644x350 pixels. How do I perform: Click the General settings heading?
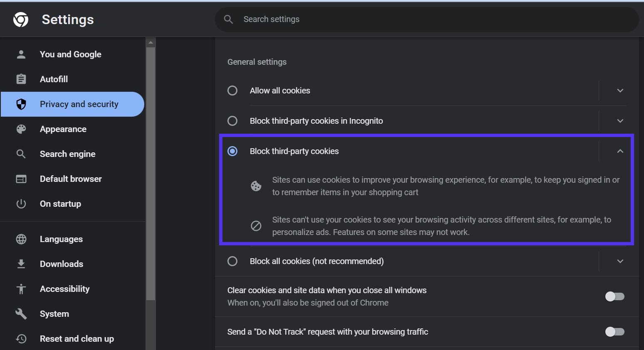pyautogui.click(x=257, y=62)
